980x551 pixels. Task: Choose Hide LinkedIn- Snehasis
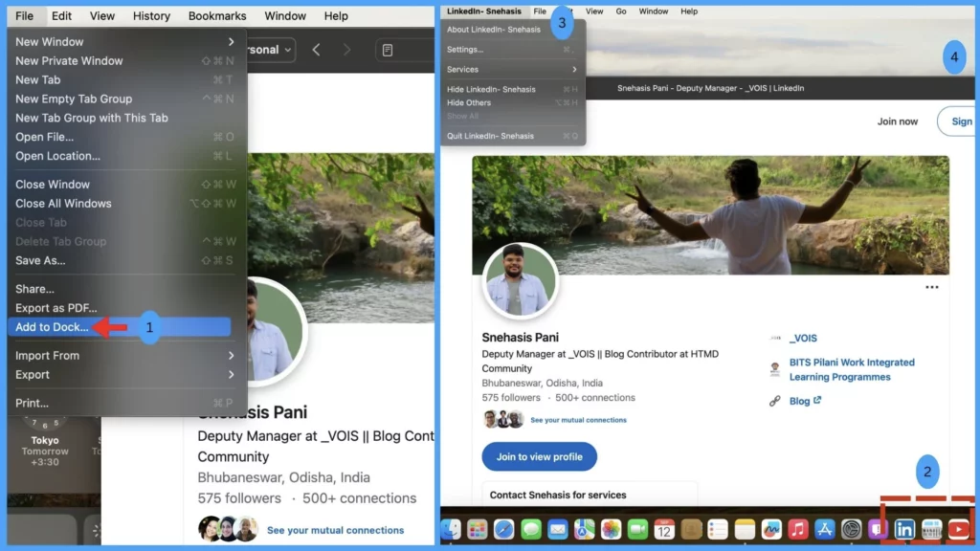tap(512, 89)
